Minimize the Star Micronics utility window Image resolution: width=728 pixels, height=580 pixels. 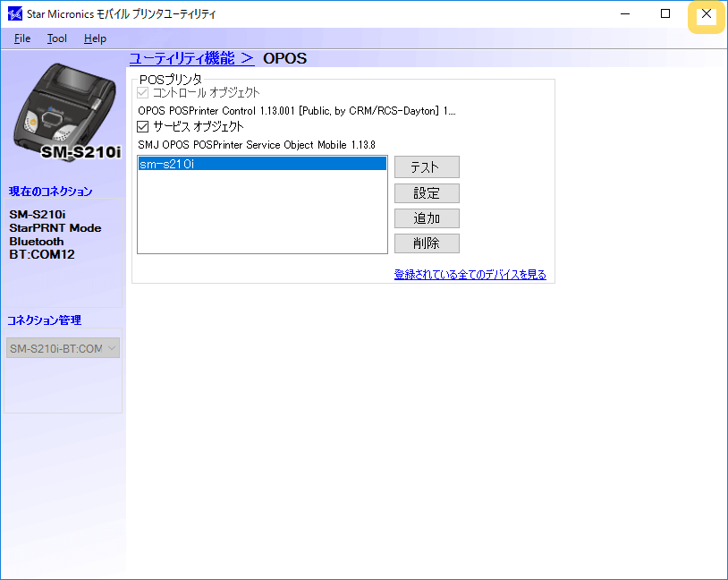tap(623, 14)
